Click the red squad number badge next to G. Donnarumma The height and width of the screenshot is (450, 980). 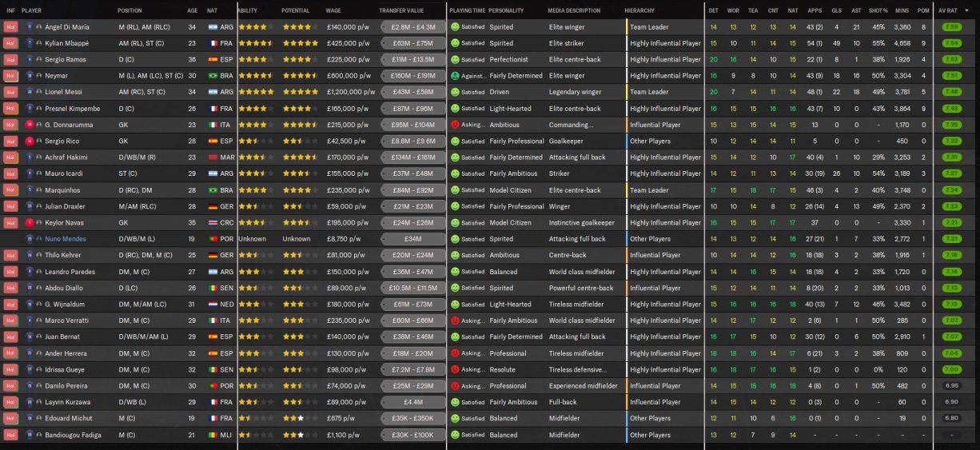[x=30, y=125]
